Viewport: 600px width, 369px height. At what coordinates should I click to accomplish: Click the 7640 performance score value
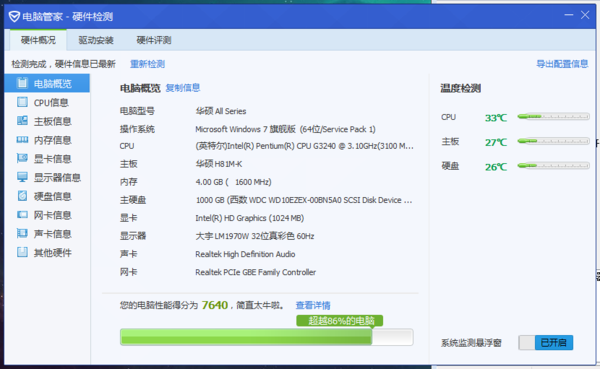(215, 305)
